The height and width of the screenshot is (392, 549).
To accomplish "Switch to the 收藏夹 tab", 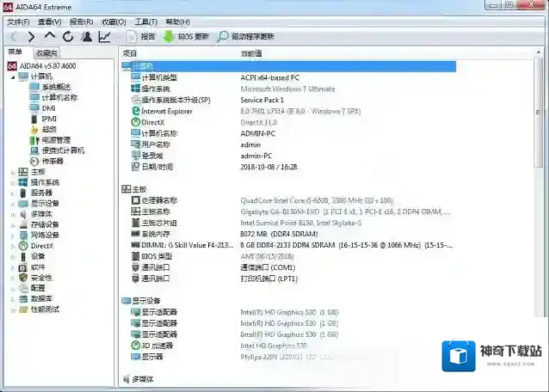I will coord(46,53).
